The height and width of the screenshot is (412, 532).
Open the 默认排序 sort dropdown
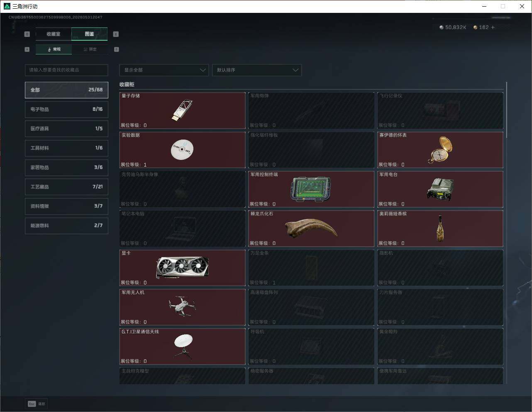click(257, 70)
